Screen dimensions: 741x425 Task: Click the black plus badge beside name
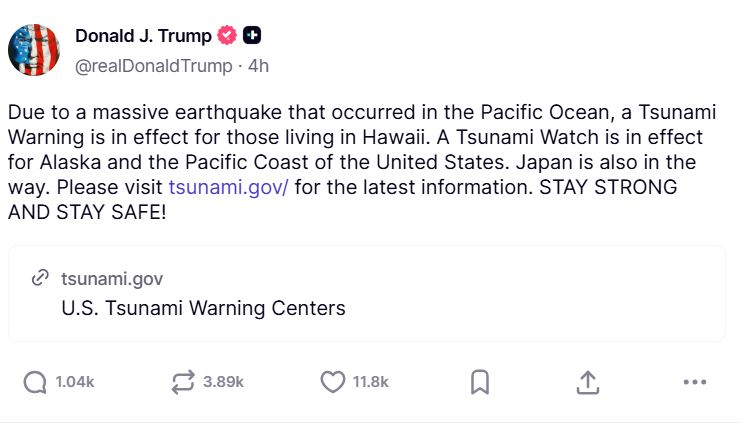pyautogui.click(x=253, y=36)
